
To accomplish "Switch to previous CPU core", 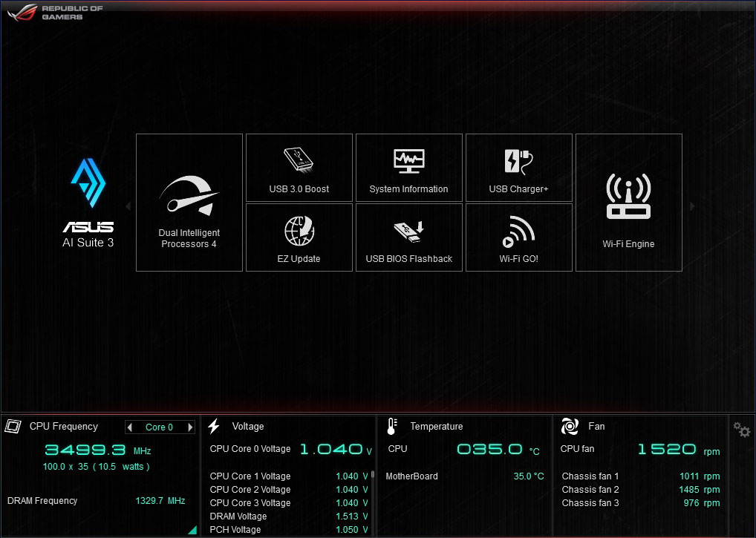I will (x=130, y=427).
